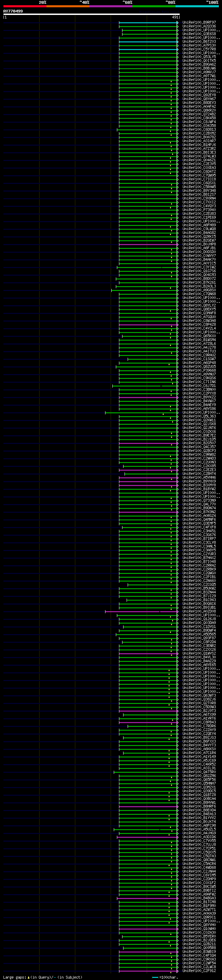Select the UniRef100_A0RGZ4 label
The width and height of the screenshot is (222, 980).
(199, 516)
